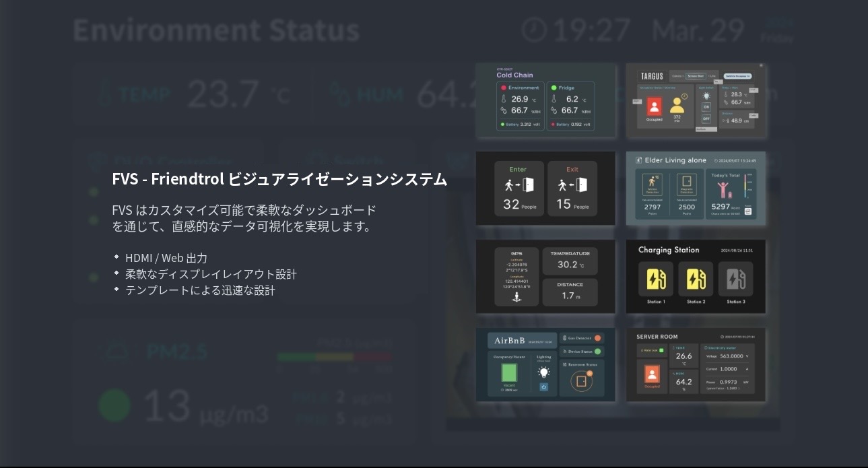
Task: Click the Restroom Status door icon
Action: pos(581,381)
